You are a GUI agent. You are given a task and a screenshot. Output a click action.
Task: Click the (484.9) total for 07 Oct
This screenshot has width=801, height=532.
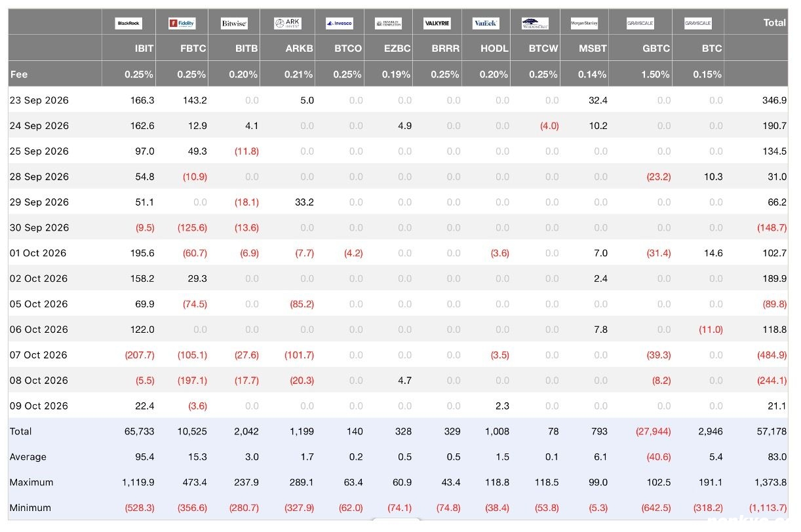click(772, 355)
